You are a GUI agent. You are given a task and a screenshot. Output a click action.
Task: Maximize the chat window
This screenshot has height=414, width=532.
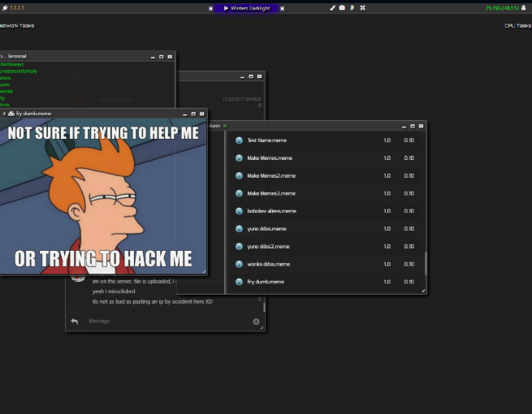[251, 76]
